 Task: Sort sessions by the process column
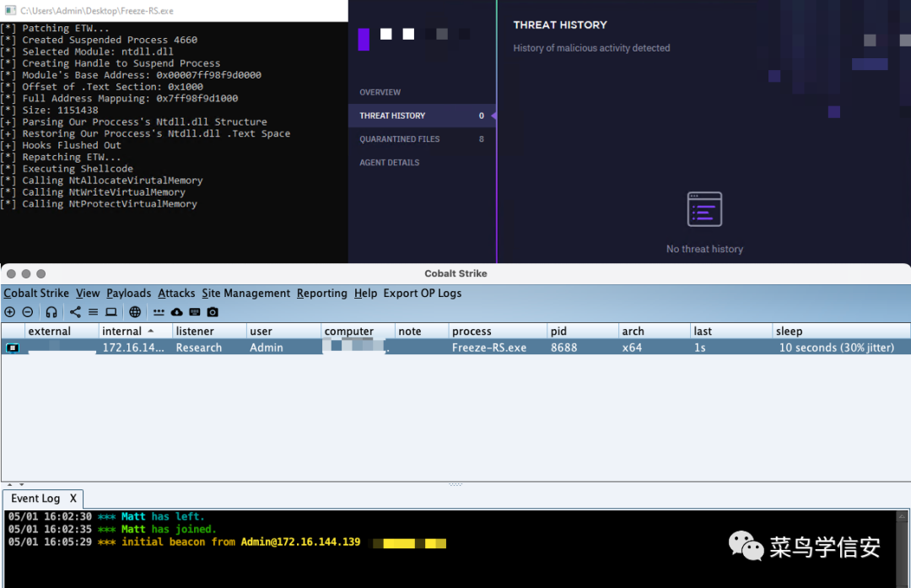tap(498, 332)
